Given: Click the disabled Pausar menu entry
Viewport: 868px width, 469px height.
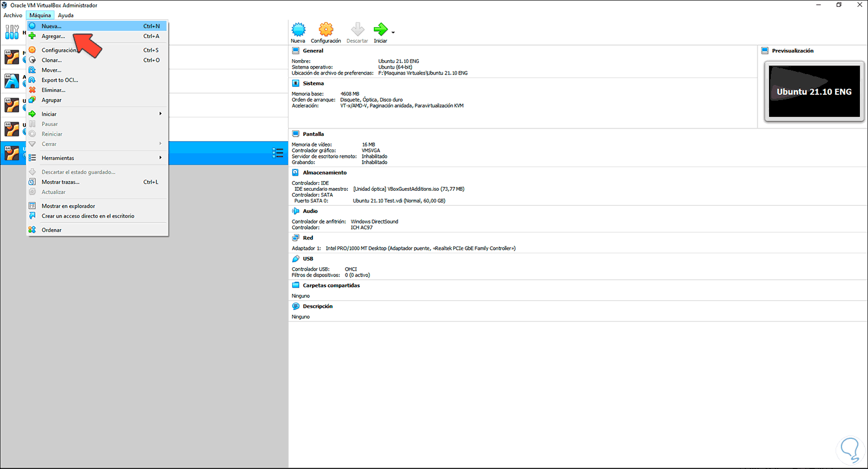Looking at the screenshot, I should pyautogui.click(x=97, y=124).
